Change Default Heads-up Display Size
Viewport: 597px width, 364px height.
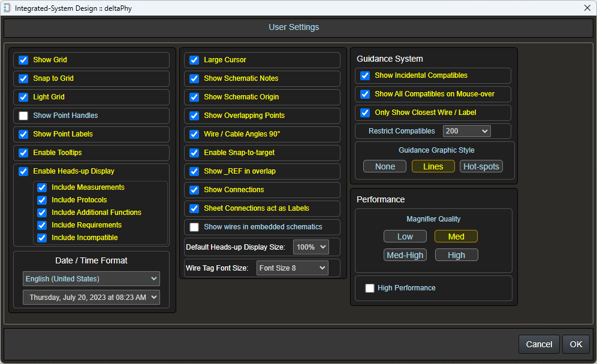[x=310, y=247]
